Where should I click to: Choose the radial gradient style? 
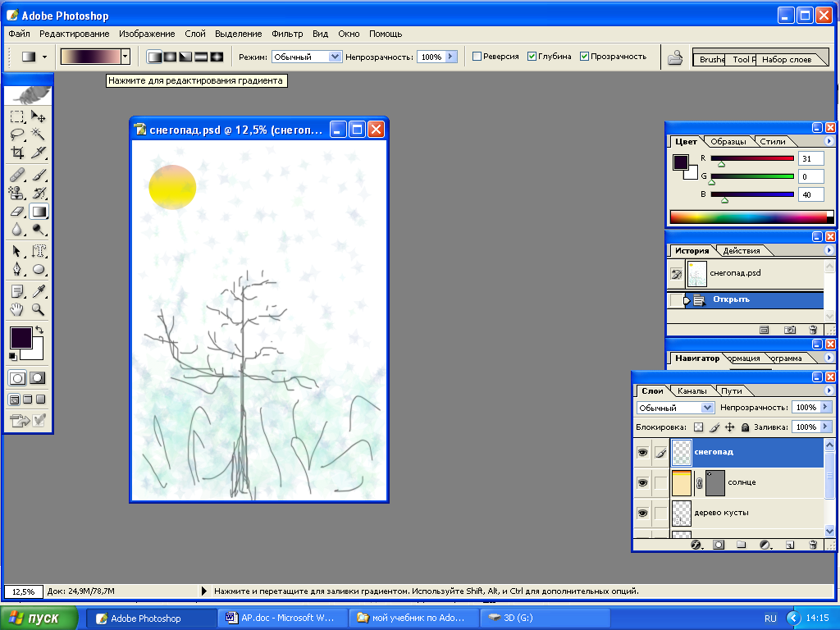(170, 57)
